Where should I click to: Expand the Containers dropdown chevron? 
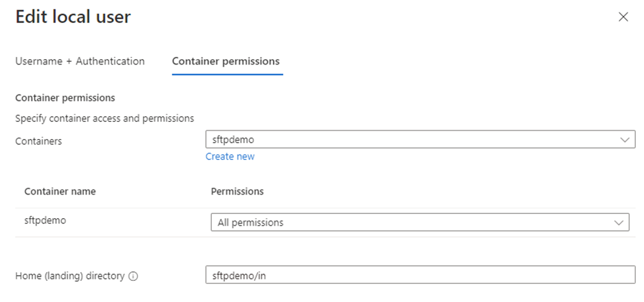(625, 140)
